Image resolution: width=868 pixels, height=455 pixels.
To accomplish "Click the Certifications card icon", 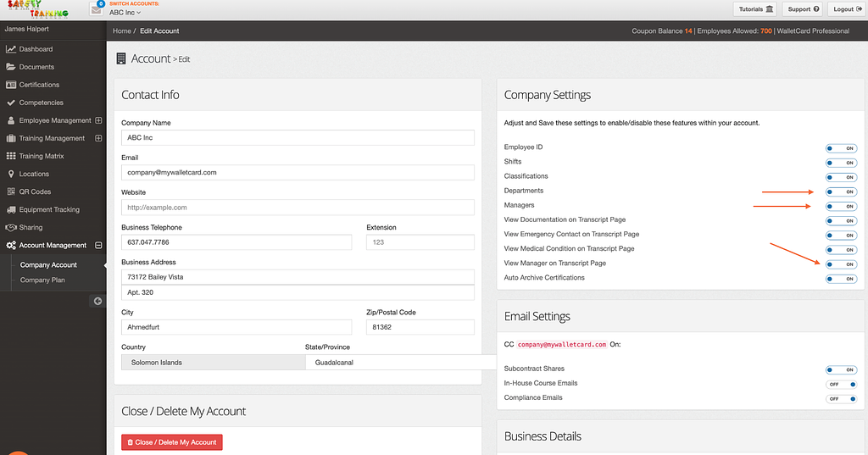I will [11, 85].
